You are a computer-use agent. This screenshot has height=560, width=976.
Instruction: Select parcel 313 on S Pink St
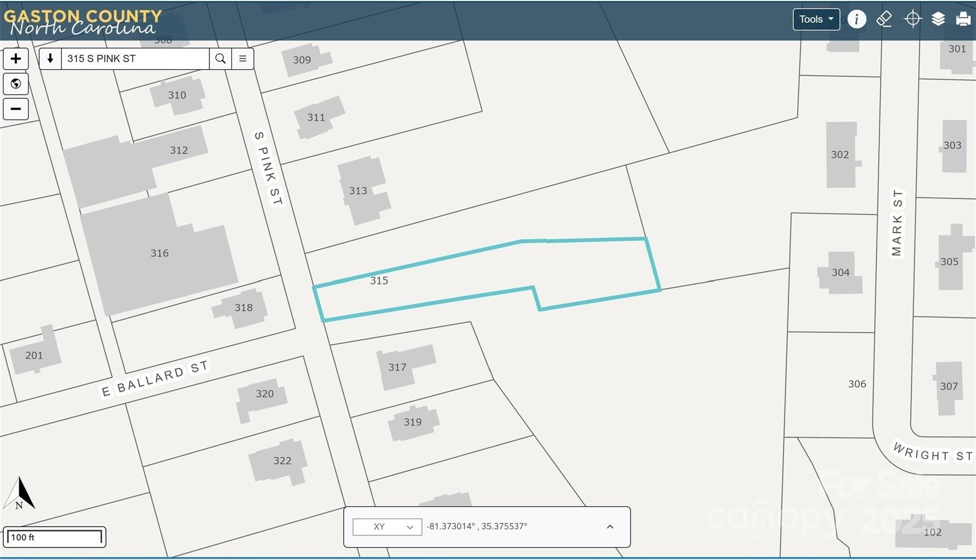pyautogui.click(x=358, y=191)
